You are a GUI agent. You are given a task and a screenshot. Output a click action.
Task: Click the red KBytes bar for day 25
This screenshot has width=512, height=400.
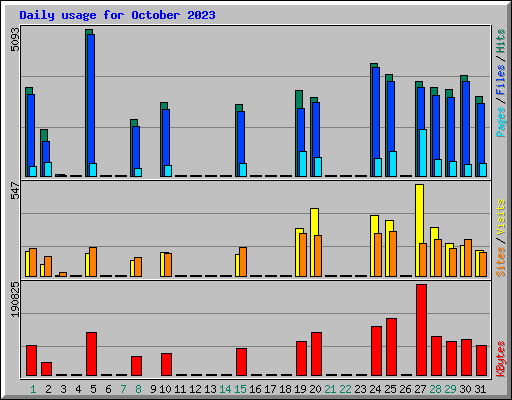point(391,347)
